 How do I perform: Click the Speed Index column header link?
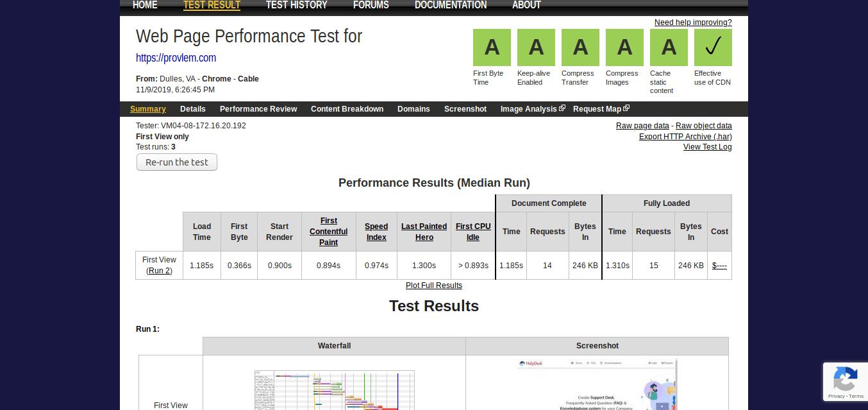pos(376,232)
